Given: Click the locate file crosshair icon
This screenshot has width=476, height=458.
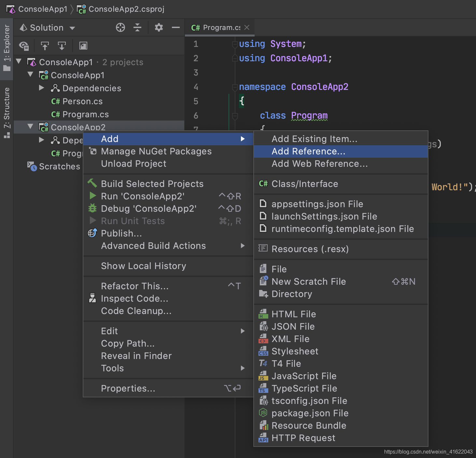Looking at the screenshot, I should click(x=120, y=27).
